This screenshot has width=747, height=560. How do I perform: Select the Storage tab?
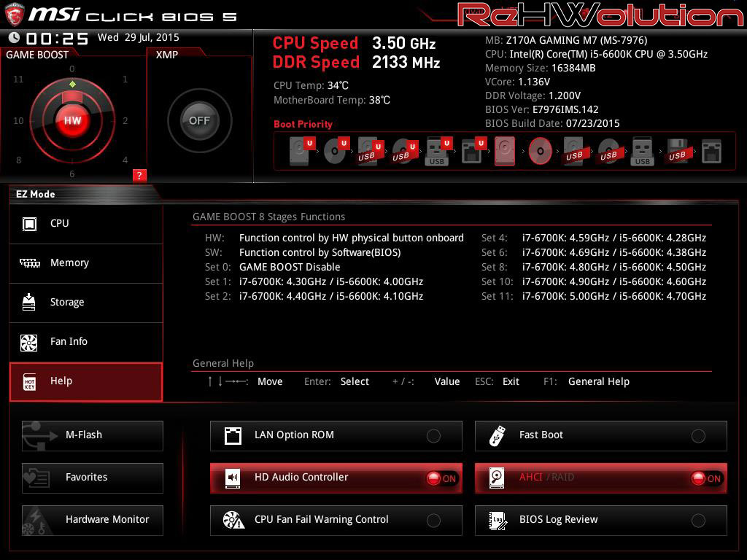pyautogui.click(x=86, y=303)
